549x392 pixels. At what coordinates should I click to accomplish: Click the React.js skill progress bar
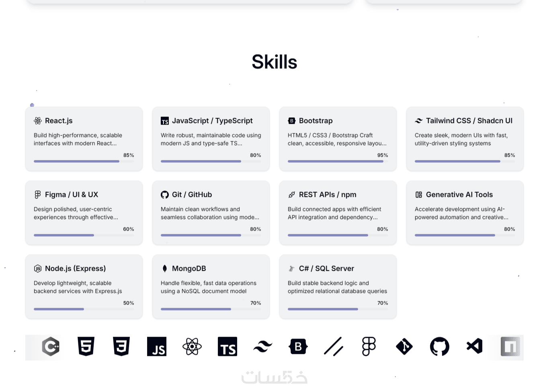(x=84, y=161)
